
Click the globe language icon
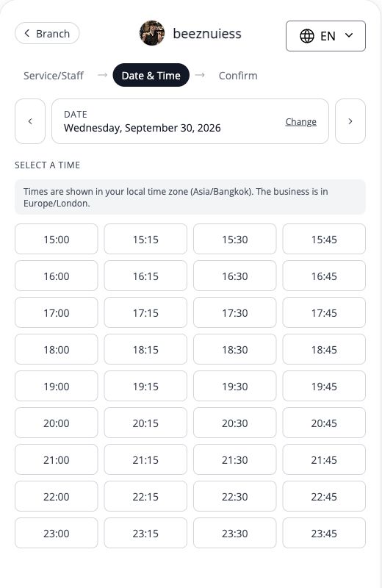[306, 36]
